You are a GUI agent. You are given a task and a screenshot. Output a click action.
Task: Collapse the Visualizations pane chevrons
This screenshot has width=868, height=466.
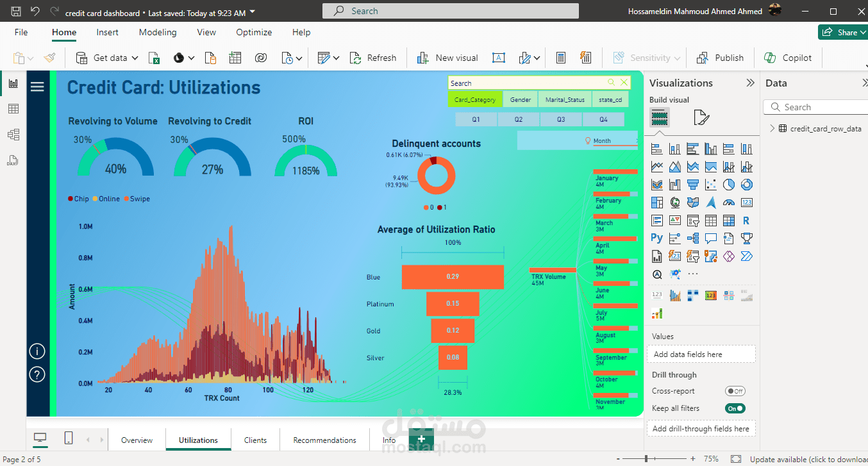[750, 83]
